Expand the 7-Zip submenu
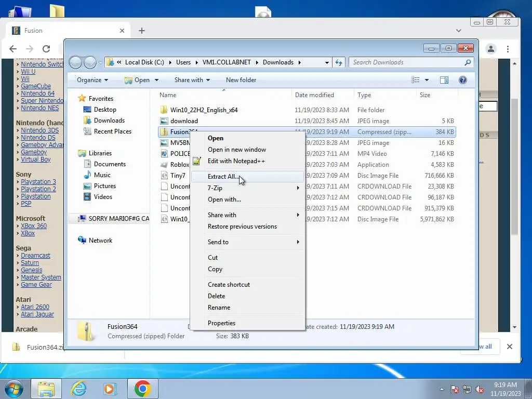The image size is (532, 399). 248,188
